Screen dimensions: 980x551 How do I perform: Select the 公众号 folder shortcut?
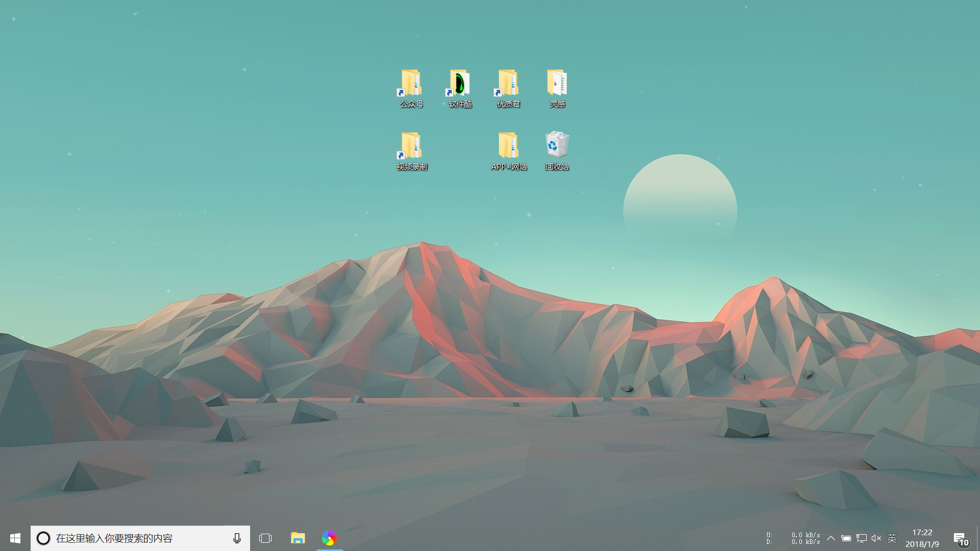click(411, 84)
